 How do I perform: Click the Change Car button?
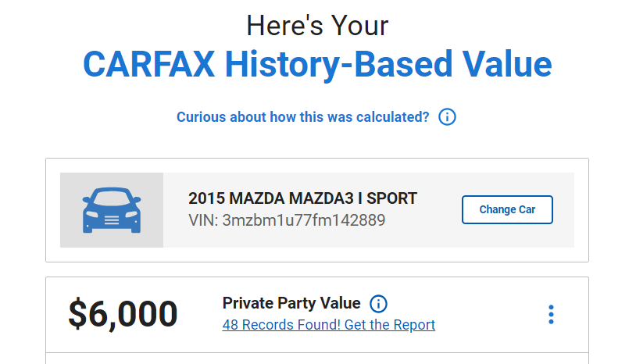pyautogui.click(x=507, y=209)
